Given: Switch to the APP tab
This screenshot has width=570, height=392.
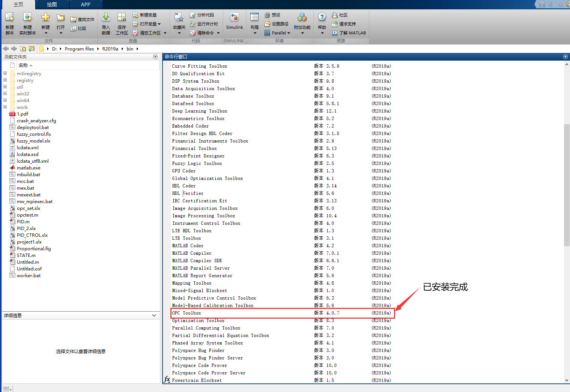Looking at the screenshot, I should coord(85,4).
